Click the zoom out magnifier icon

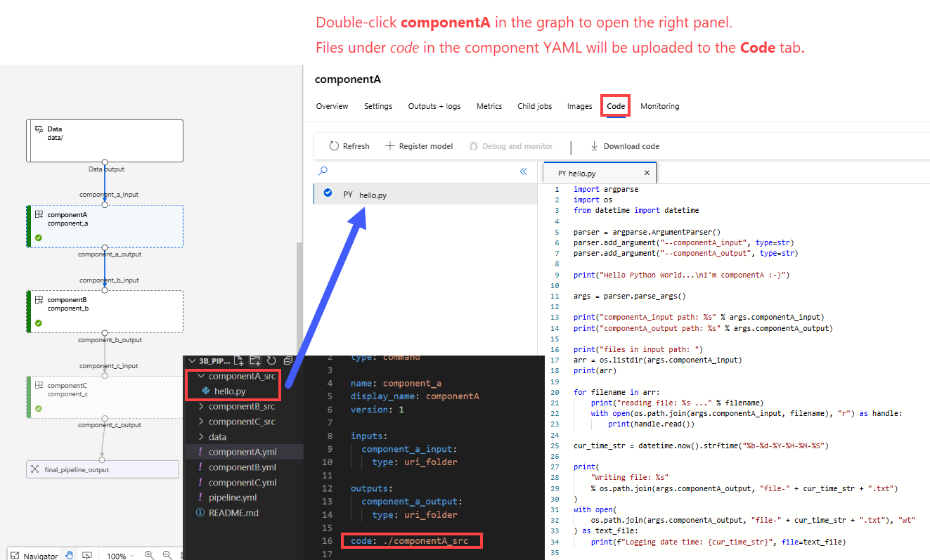coord(167,555)
